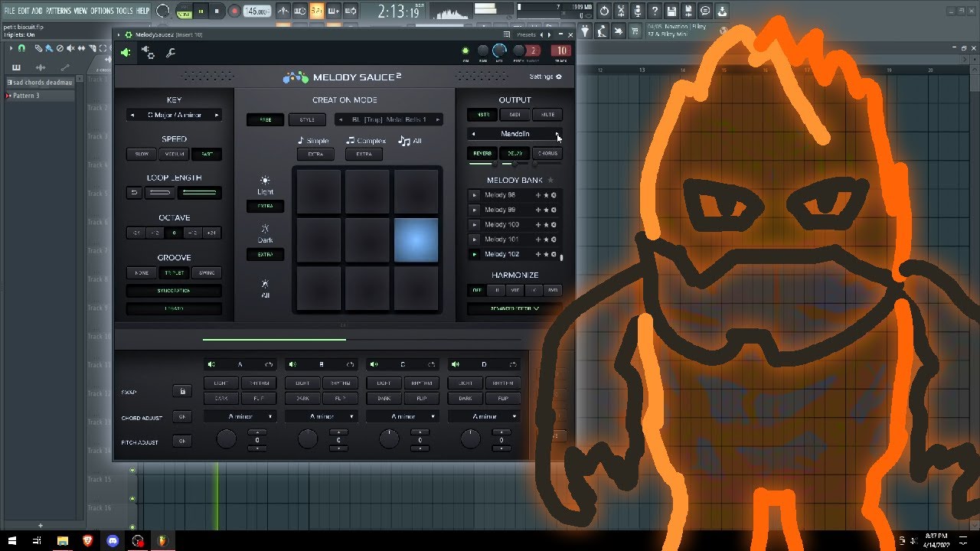This screenshot has width=980, height=551.
Task: Set speed to SLOW
Action: click(x=142, y=154)
